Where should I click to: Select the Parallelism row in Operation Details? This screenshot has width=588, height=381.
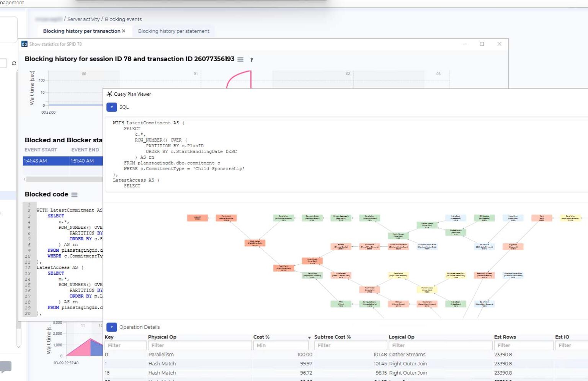tap(346, 355)
